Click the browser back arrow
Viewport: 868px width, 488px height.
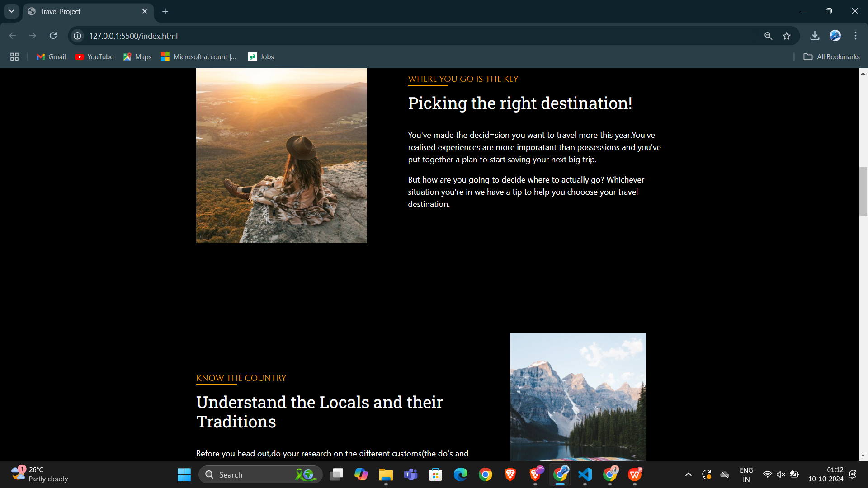[x=13, y=36]
